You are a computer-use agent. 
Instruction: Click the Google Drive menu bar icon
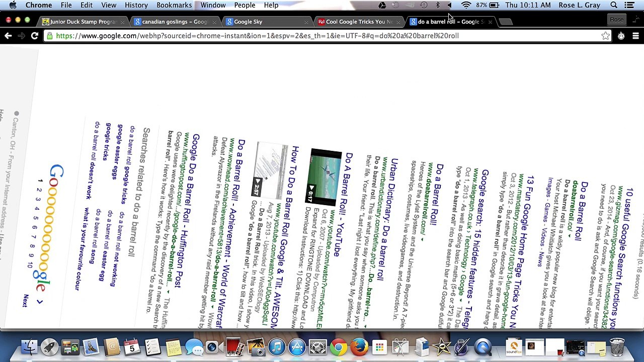pyautogui.click(x=382, y=5)
